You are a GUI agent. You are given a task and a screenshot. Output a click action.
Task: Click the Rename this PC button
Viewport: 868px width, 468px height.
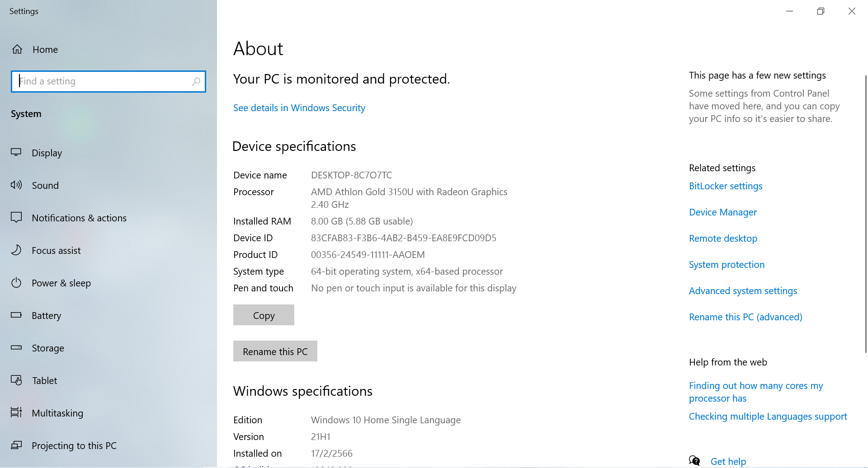pos(275,351)
